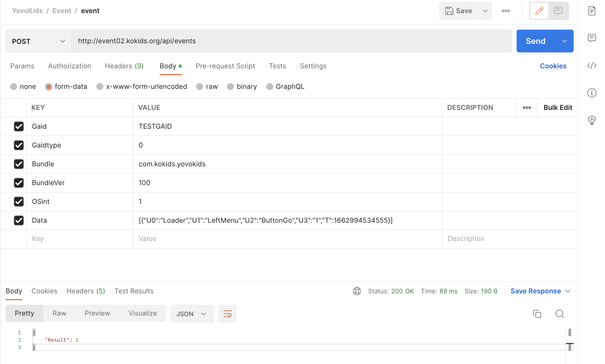Open the code snippet icon
The height and width of the screenshot is (364, 605).
coord(592,66)
